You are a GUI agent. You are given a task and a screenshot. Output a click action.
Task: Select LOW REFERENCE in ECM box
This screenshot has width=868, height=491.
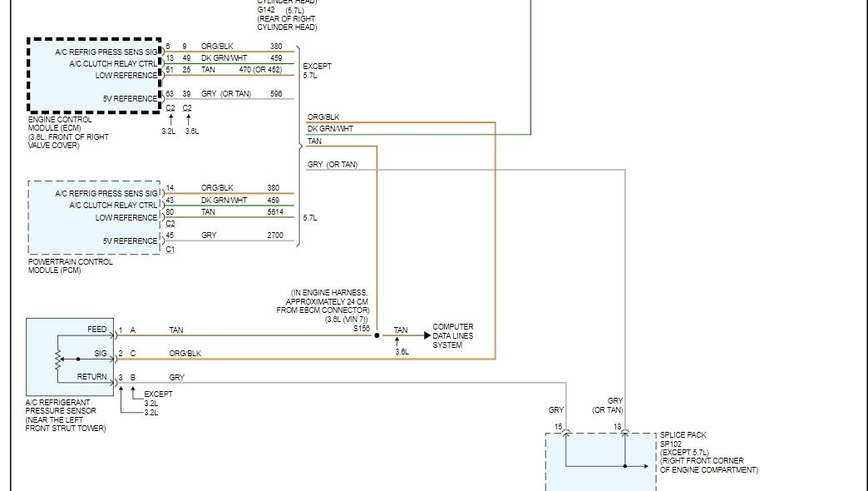[x=126, y=76]
